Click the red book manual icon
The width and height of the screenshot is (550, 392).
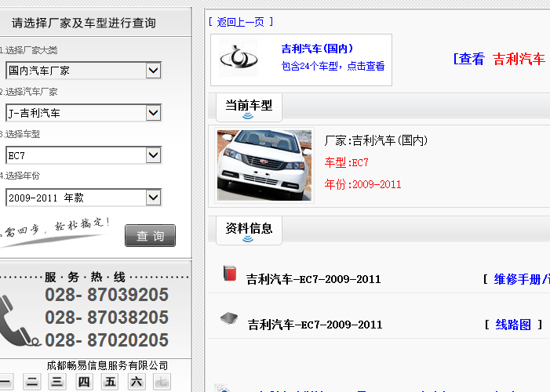point(230,273)
